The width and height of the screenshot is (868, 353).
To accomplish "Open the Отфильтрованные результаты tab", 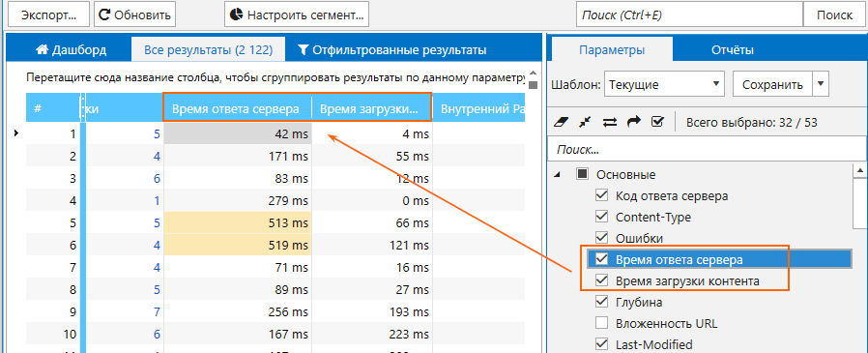I will [x=391, y=50].
